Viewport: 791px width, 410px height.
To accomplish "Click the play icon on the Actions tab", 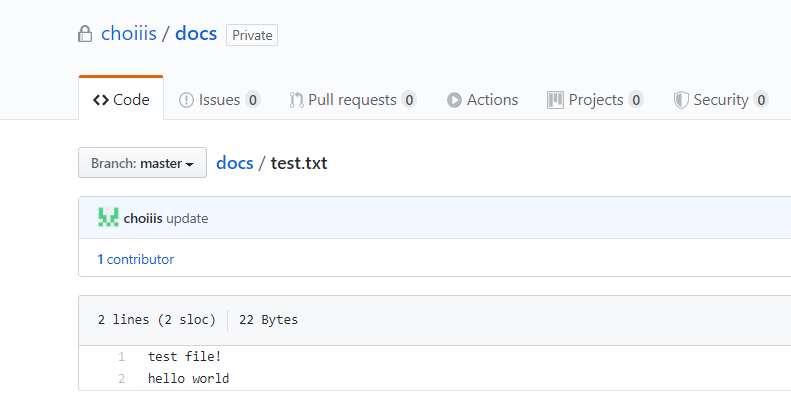I will [x=454, y=100].
